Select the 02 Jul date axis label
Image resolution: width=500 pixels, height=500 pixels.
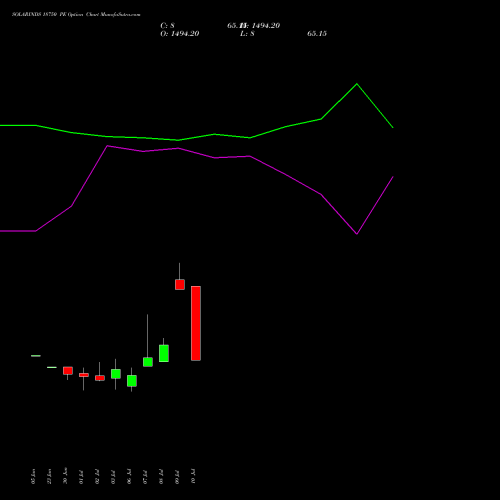click(97, 477)
